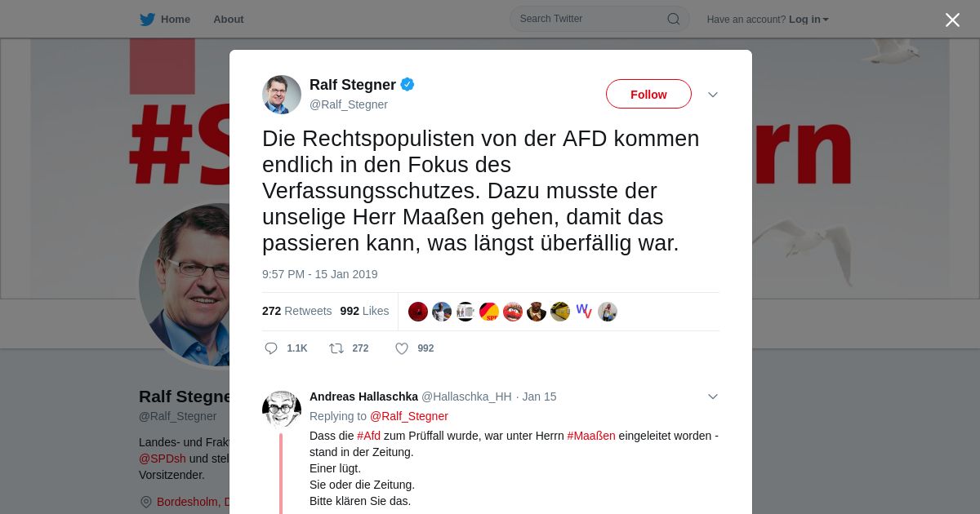Like the tweet with heart icon

pyautogui.click(x=402, y=348)
